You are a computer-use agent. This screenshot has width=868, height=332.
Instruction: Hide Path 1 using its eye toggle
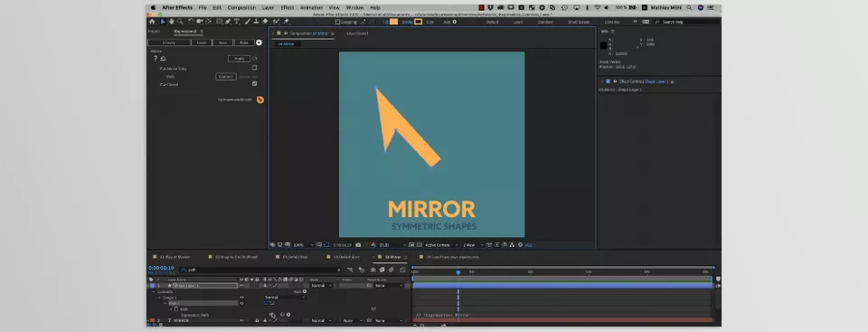tap(241, 303)
